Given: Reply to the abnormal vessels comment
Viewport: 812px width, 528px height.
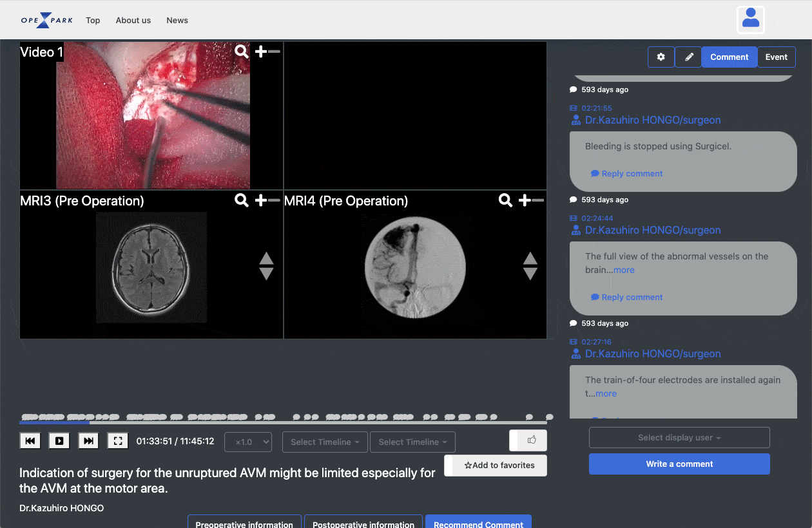Looking at the screenshot, I should click(627, 297).
